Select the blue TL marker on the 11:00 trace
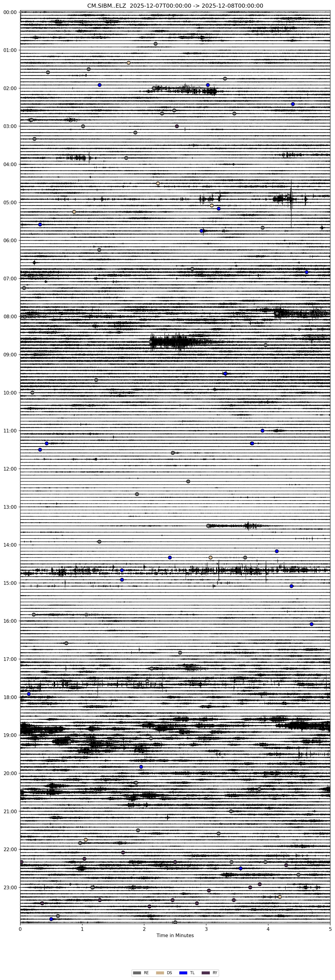This screenshot has width=335, height=980. coord(262,431)
